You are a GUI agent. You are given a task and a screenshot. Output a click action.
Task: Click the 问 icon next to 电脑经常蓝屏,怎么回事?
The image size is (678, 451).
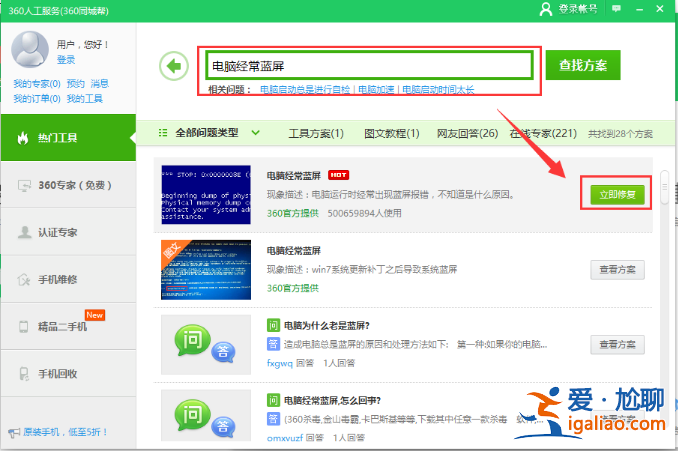pos(273,400)
